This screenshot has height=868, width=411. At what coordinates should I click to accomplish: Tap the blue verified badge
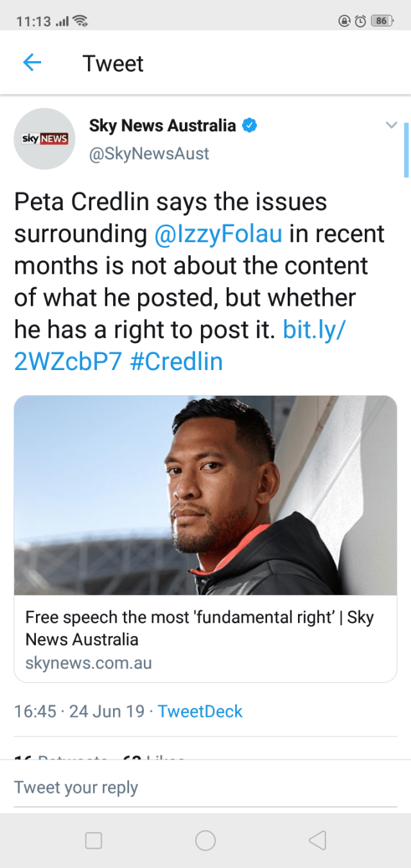point(249,125)
